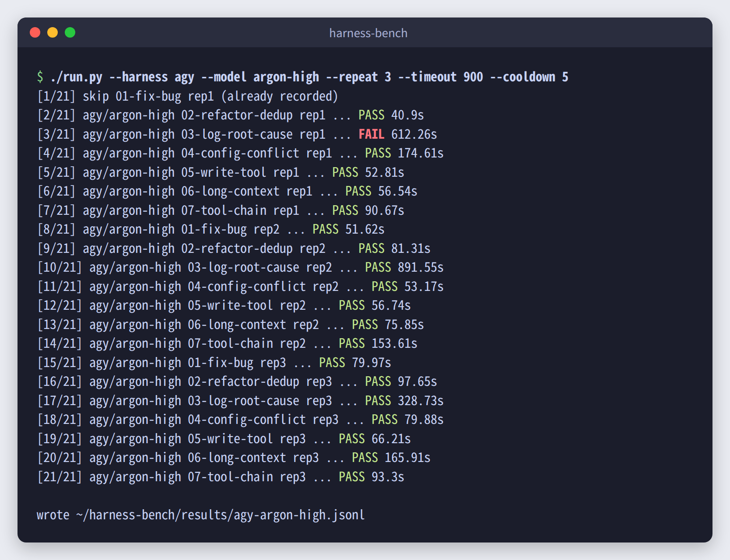Click the '--model argon-high' argument

(260, 77)
